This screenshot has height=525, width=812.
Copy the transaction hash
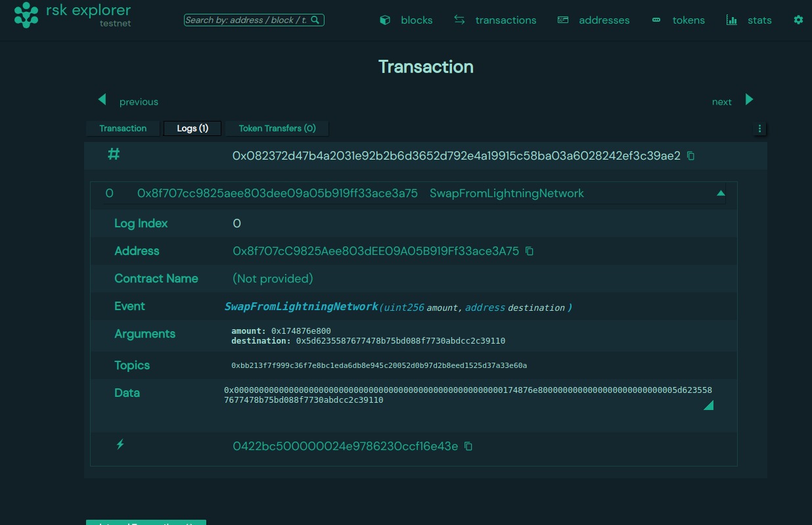[690, 156]
